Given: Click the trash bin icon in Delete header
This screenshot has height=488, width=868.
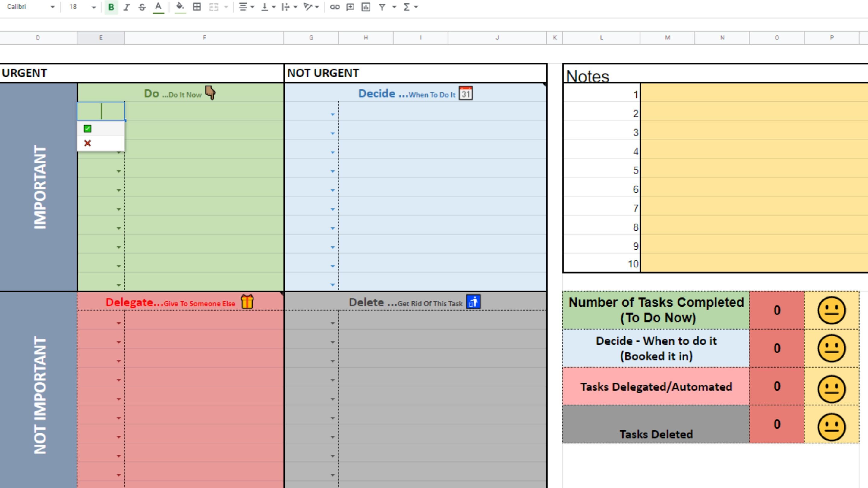Looking at the screenshot, I should pyautogui.click(x=473, y=302).
